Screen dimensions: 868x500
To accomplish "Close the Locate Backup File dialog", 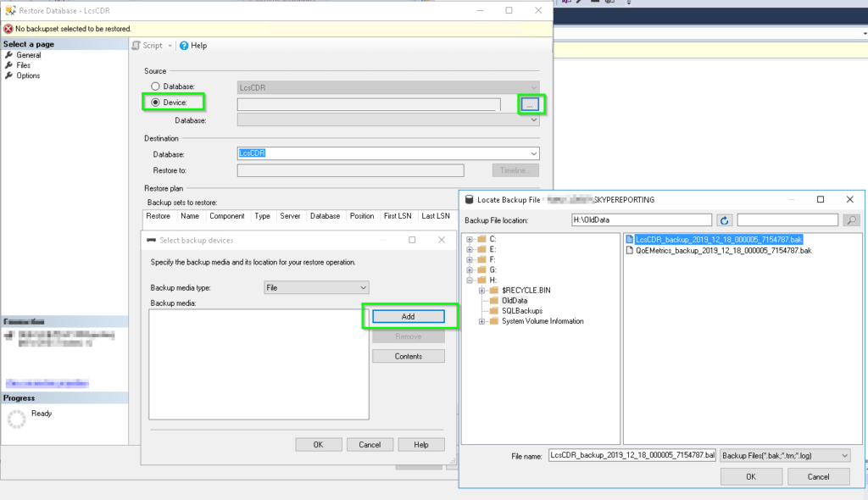I will (849, 199).
